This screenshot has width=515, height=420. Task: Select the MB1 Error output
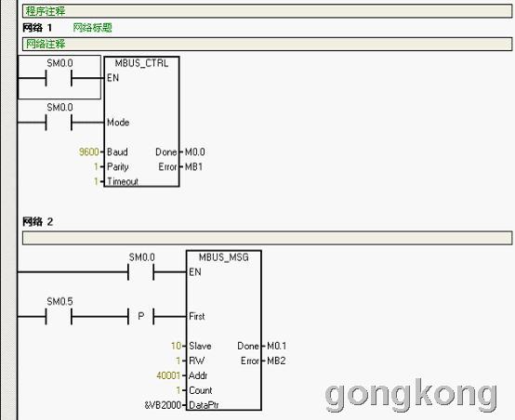click(x=193, y=166)
